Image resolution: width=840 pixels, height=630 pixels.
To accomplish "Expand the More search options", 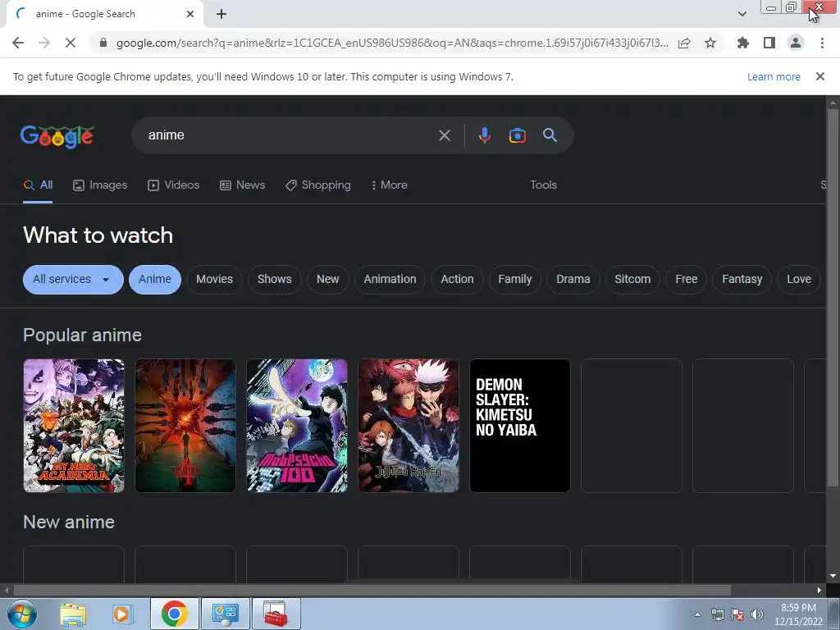I will tap(389, 185).
